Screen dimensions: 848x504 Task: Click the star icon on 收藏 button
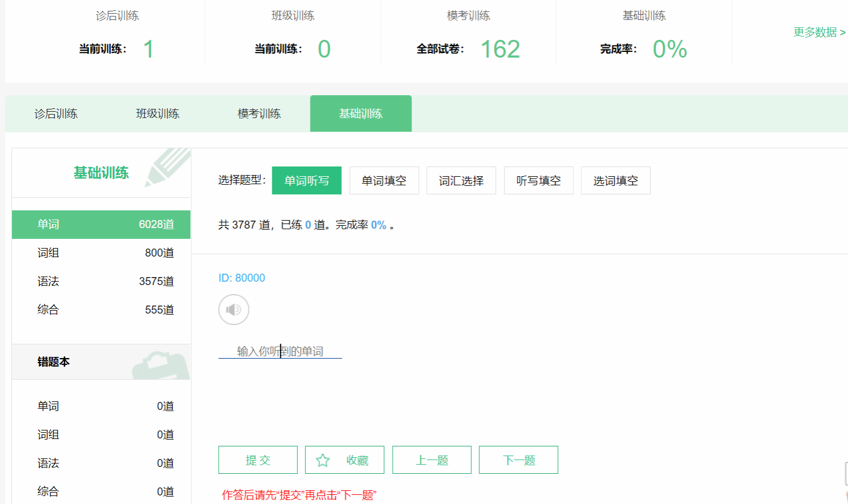[323, 460]
